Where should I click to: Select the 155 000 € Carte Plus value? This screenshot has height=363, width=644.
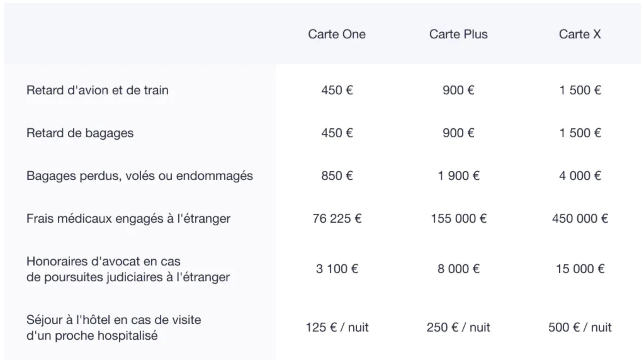click(x=458, y=219)
